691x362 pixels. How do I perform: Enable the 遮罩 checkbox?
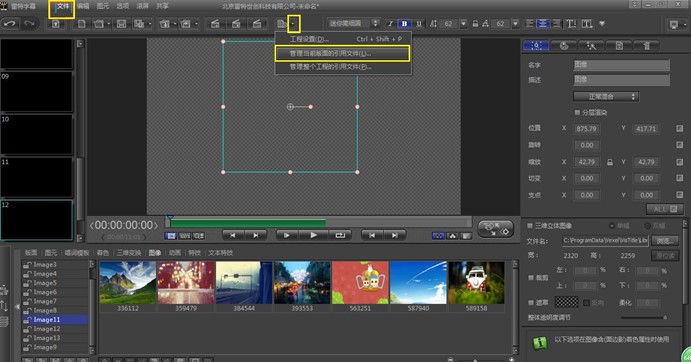(x=530, y=302)
